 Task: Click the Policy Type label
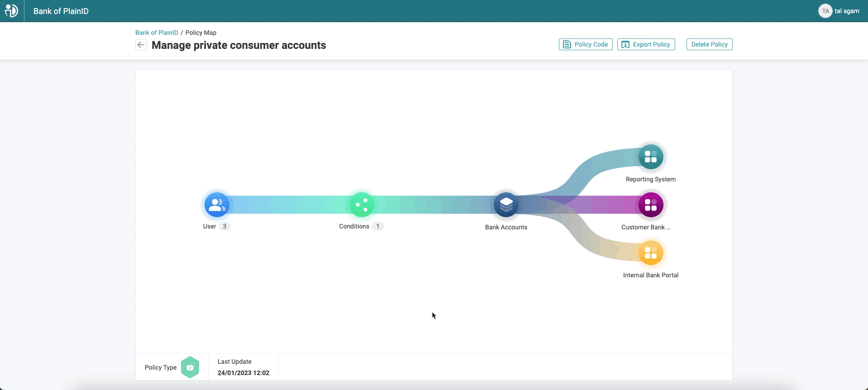click(x=161, y=367)
